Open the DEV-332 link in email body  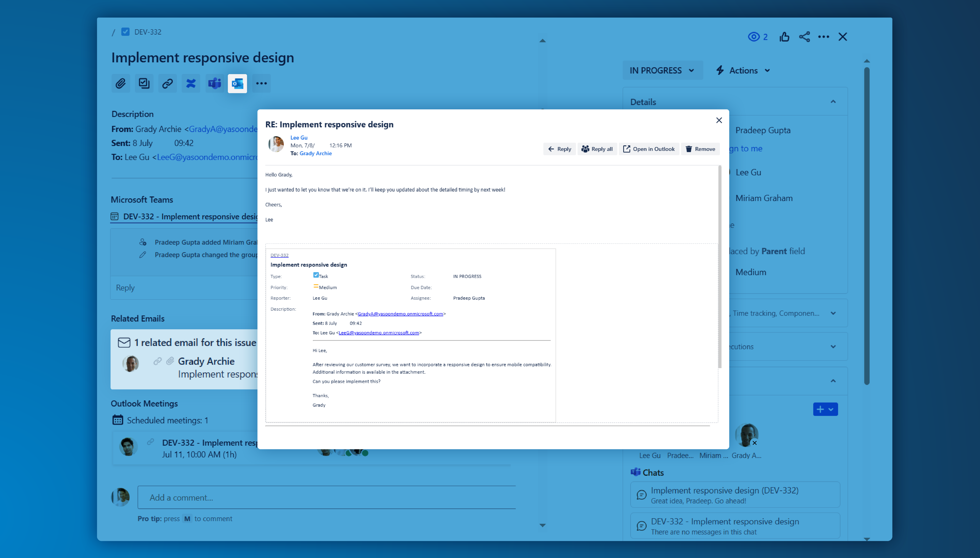pyautogui.click(x=279, y=255)
